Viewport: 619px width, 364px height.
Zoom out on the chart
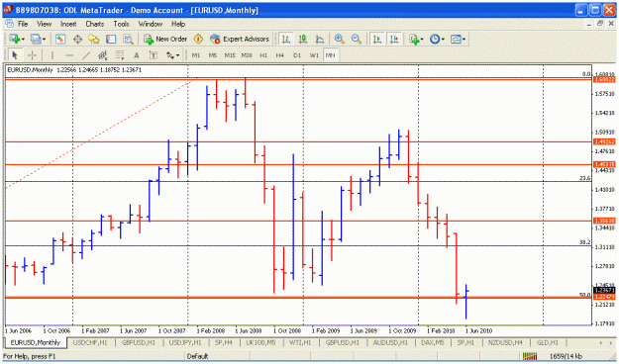tap(357, 39)
